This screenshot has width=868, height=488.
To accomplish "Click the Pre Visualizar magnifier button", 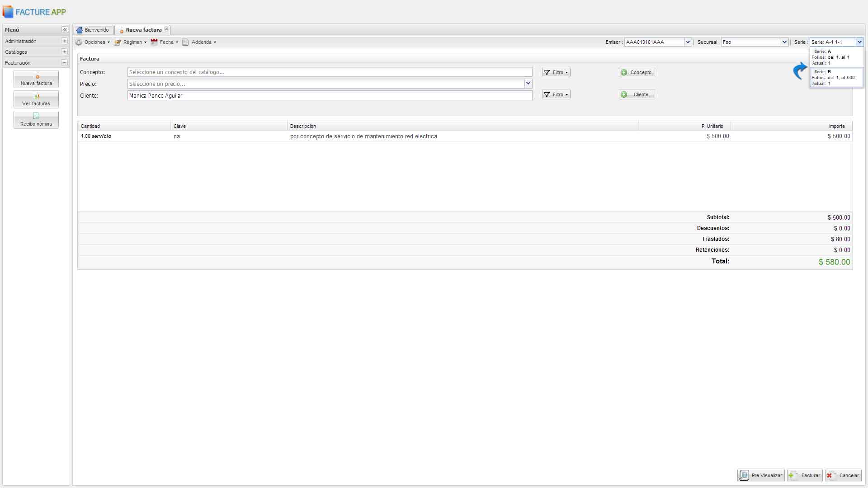I will [x=761, y=475].
